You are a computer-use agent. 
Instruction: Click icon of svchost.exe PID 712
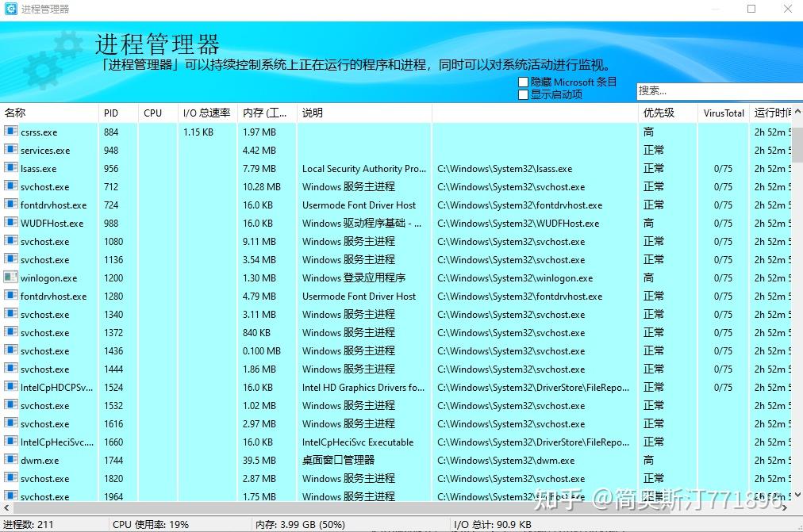click(x=11, y=186)
